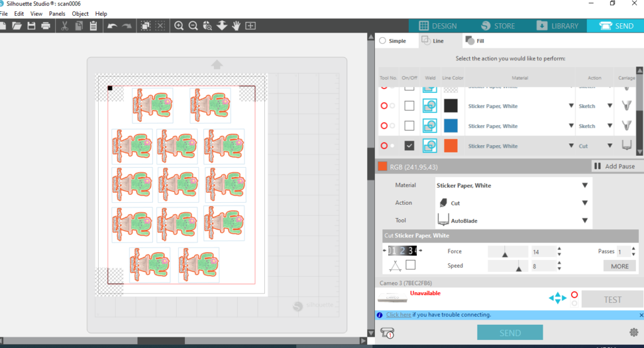Click the Force slider track
644x348 pixels.
click(x=508, y=251)
